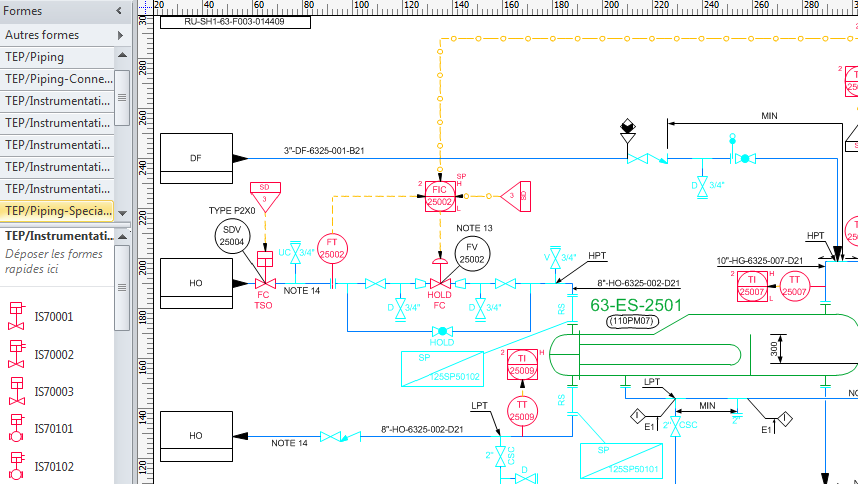The height and width of the screenshot is (484, 858).
Task: Select the upper HO connector box
Action: (196, 283)
